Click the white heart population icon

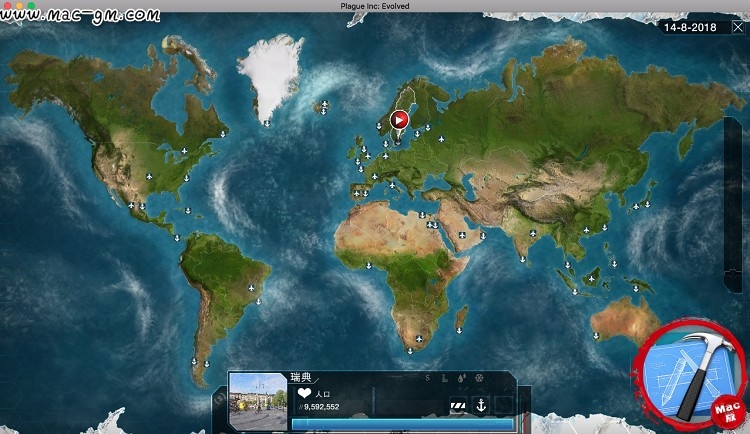click(x=304, y=393)
